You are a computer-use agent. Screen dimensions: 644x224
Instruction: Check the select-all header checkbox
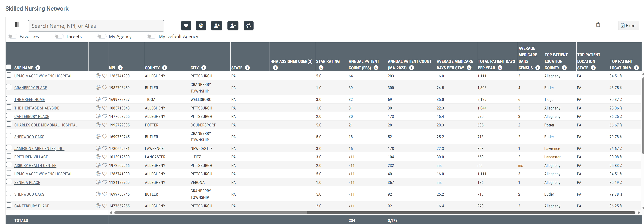coord(9,67)
